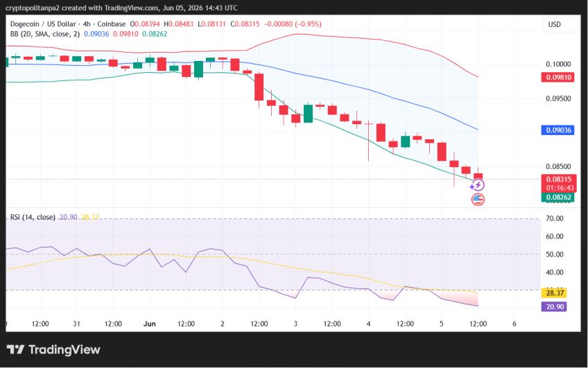588x368 pixels.
Task: Click the −0.00080 (−0.95%) change value
Action: [x=293, y=24]
